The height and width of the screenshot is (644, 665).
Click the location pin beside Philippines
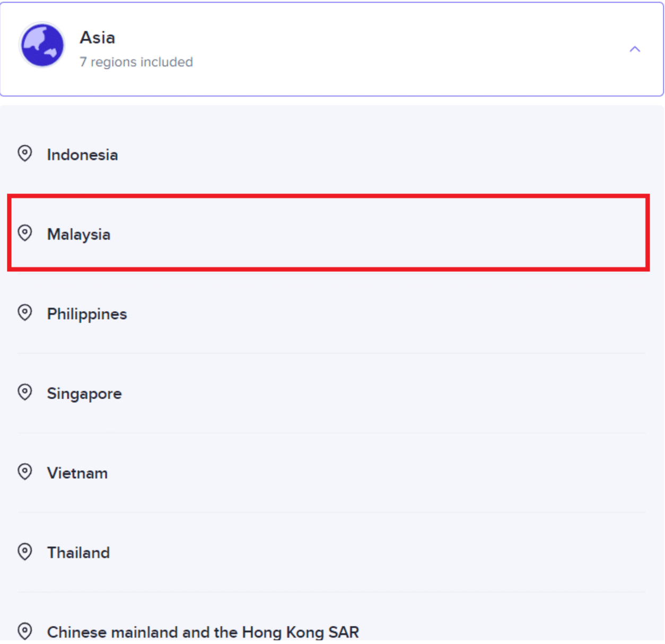click(x=25, y=313)
